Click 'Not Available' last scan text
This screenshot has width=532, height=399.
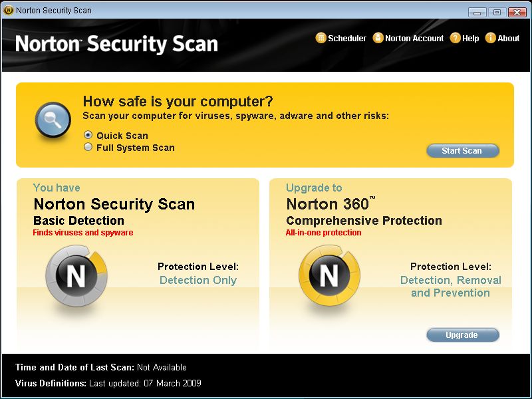162,368
